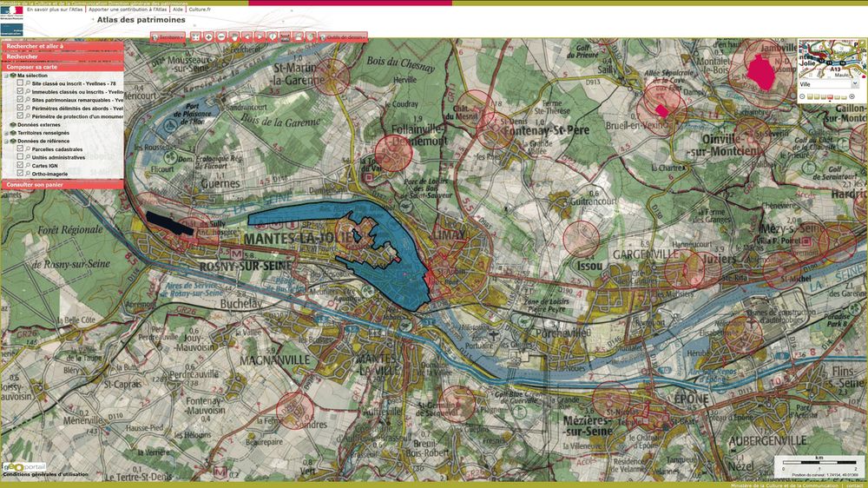Open the Culture.fr link

pyautogui.click(x=200, y=10)
